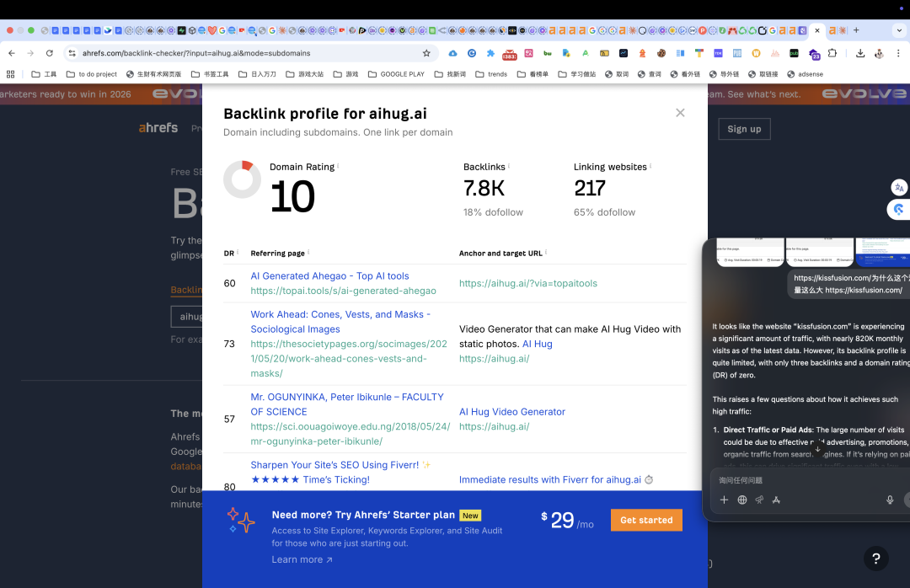Screen dimensions: 910x588
Task: Click the Referring page column info icon
Action: point(308,252)
